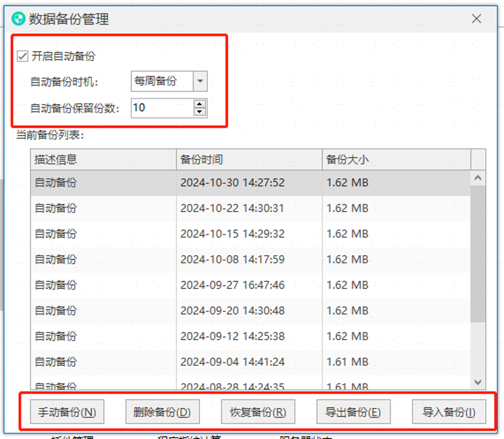Click the 手动备份(N) button

[x=67, y=412]
